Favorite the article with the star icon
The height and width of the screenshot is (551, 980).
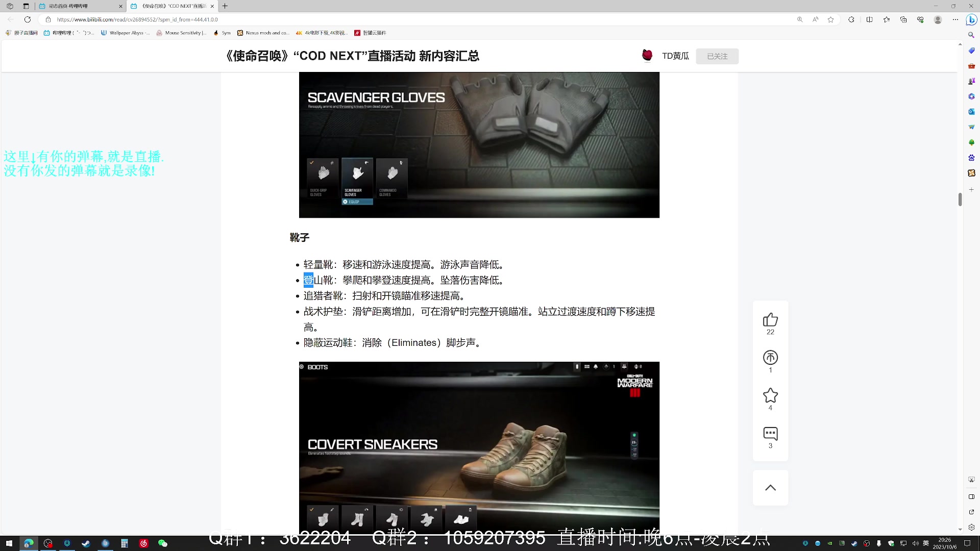pyautogui.click(x=770, y=395)
